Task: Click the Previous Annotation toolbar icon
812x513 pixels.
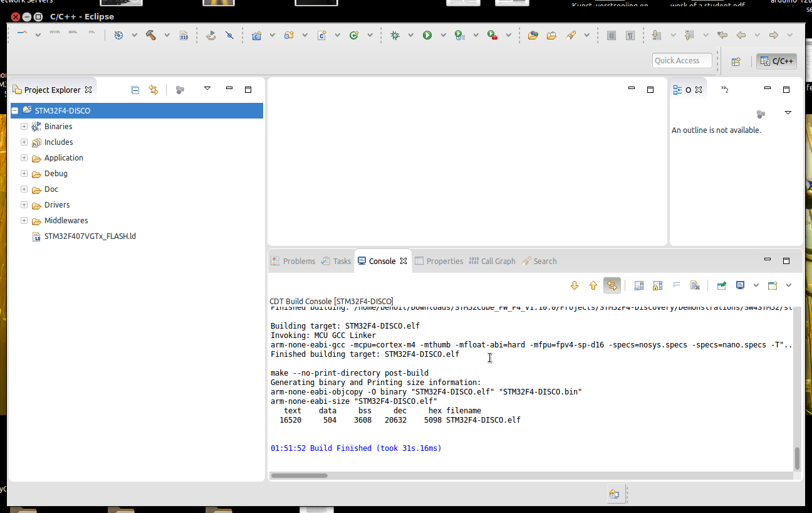Action: [x=689, y=35]
